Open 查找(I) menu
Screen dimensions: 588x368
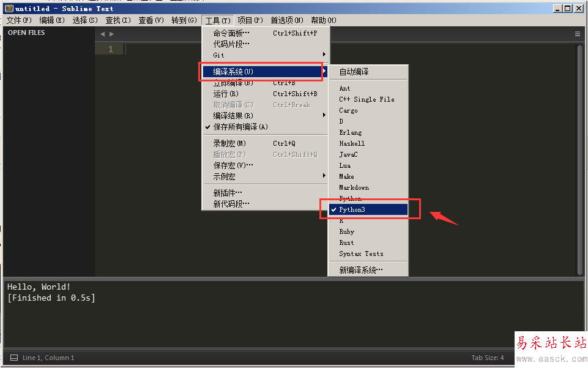(x=118, y=20)
